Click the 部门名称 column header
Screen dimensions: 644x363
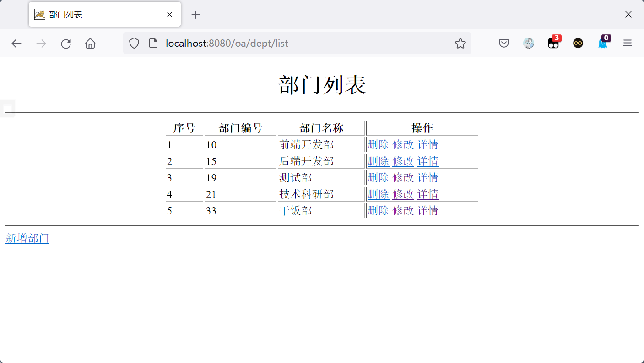pyautogui.click(x=321, y=128)
